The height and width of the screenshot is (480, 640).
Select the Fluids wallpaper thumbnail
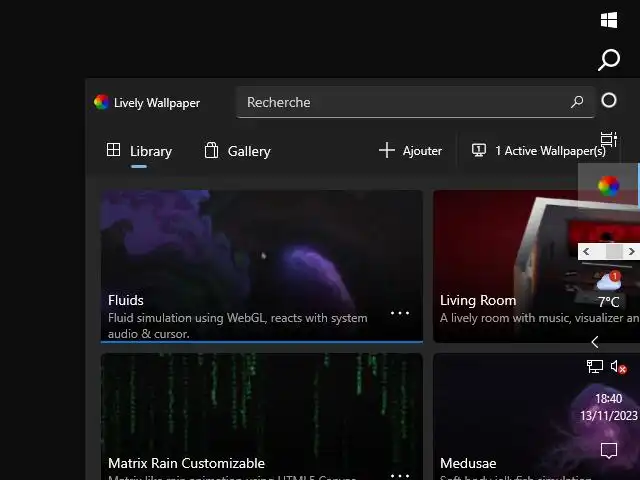click(x=262, y=266)
